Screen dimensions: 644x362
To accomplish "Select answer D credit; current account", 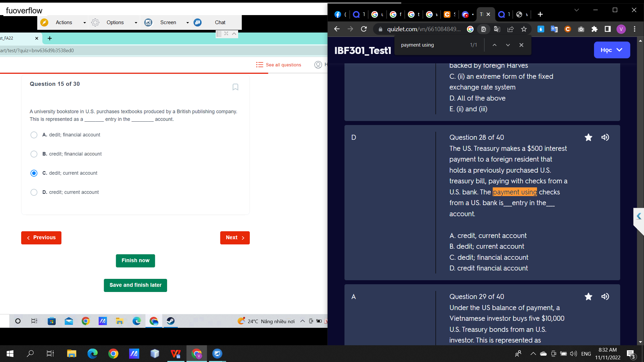I will 34,192.
